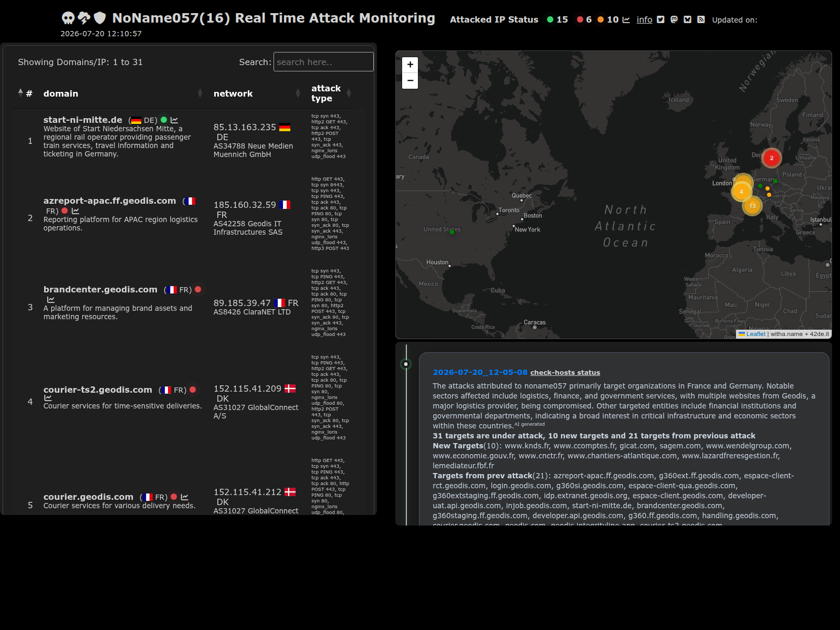This screenshot has width=840, height=630.
Task: Zoom in on the attack map
Action: (x=410, y=65)
